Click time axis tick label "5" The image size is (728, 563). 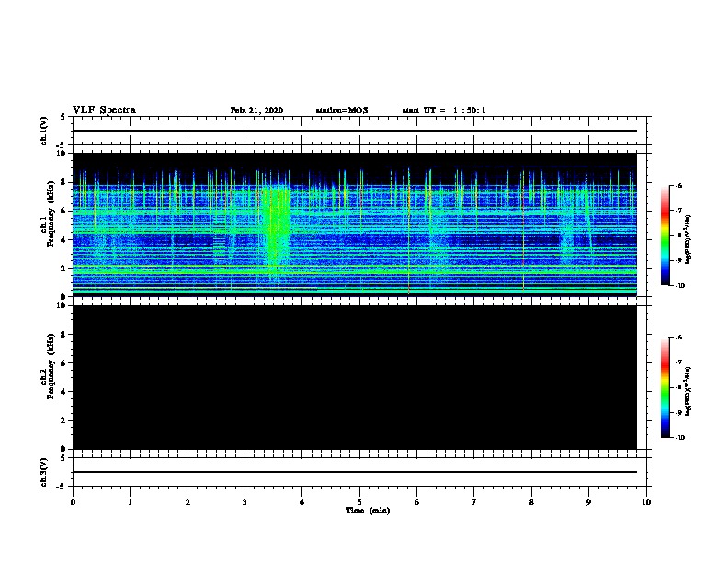coord(359,502)
